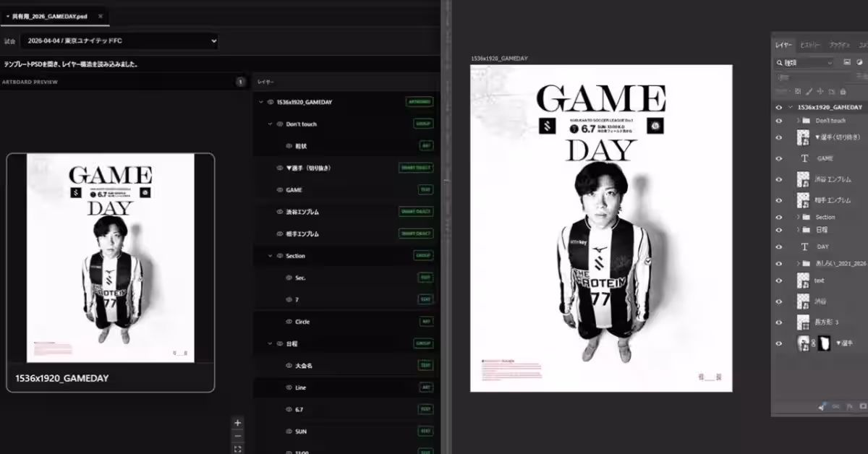The height and width of the screenshot is (454, 868).
Task: Click the Section folder icon in Photoshop
Action: click(x=806, y=217)
